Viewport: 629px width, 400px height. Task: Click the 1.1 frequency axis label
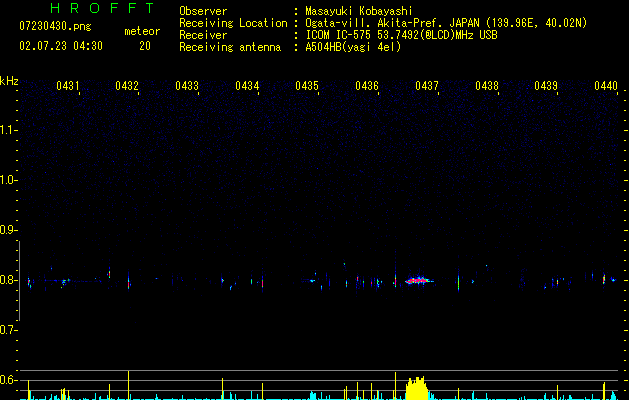[x=9, y=130]
